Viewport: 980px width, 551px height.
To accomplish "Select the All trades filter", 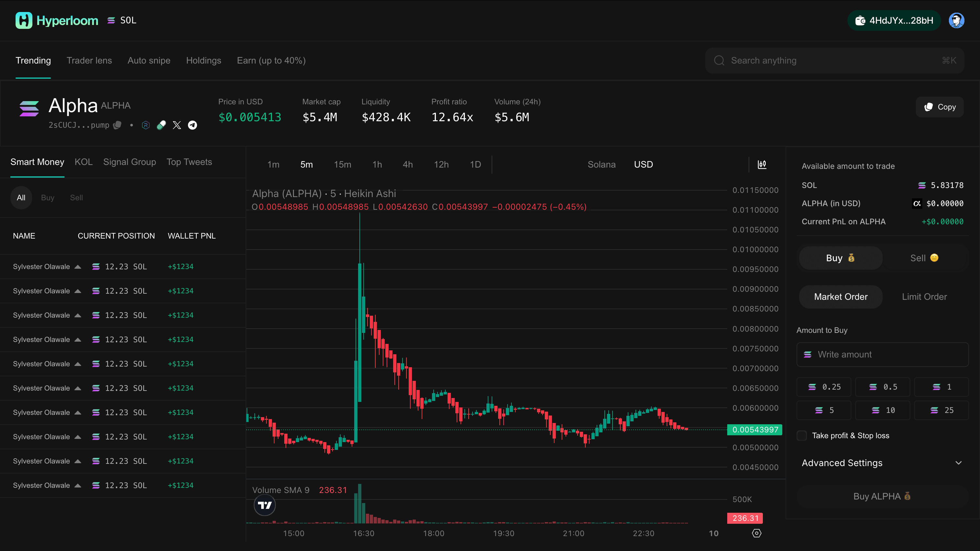I will pyautogui.click(x=21, y=197).
